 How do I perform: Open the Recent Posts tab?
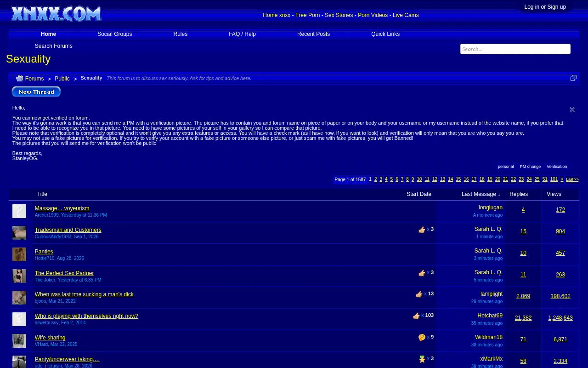[313, 34]
